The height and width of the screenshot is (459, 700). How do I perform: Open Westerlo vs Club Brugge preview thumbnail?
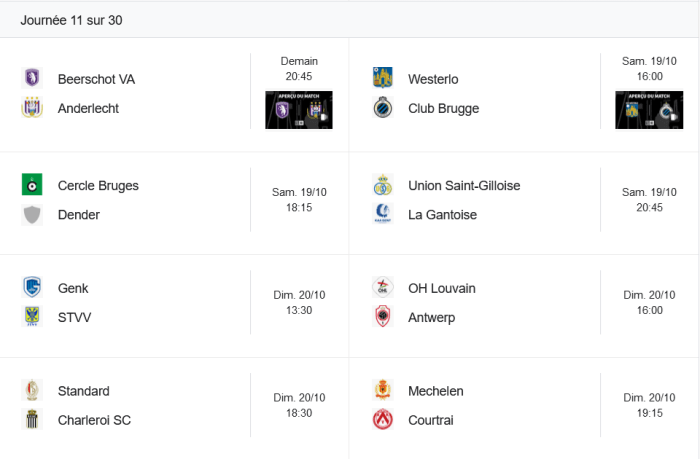(649, 110)
